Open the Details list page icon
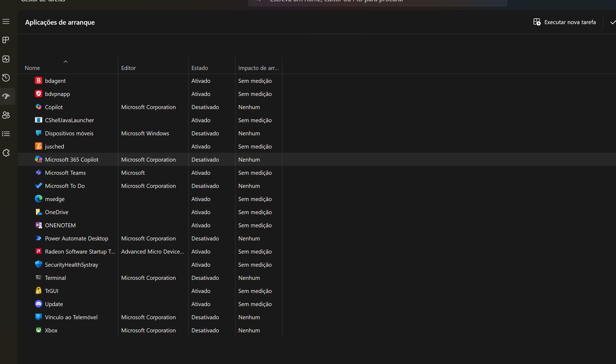 coord(6,134)
